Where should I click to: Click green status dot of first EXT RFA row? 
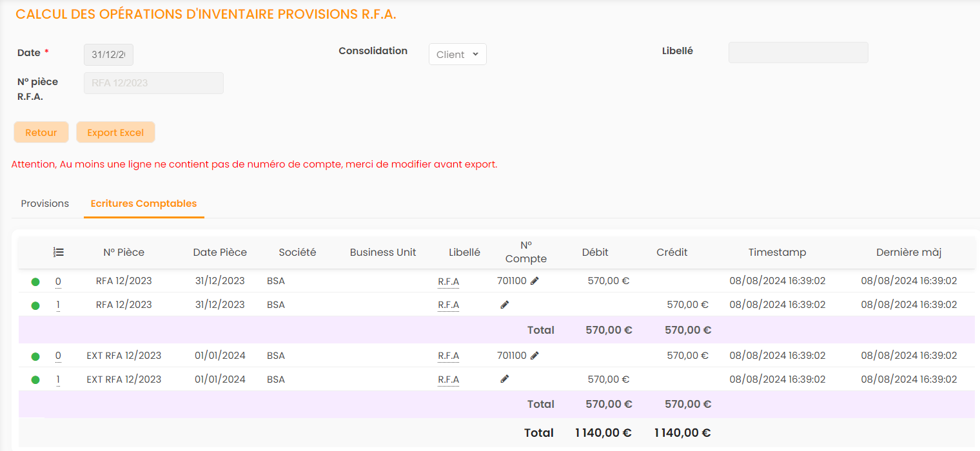coord(35,356)
